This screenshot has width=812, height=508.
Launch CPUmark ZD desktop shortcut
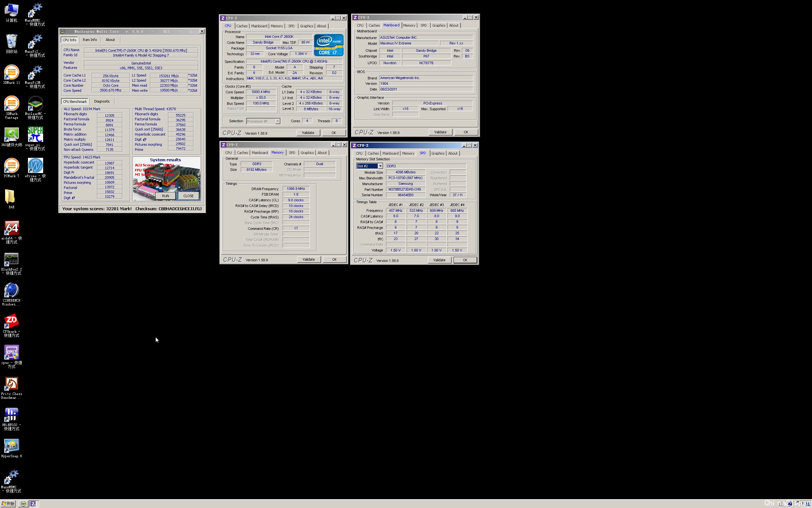11,325
